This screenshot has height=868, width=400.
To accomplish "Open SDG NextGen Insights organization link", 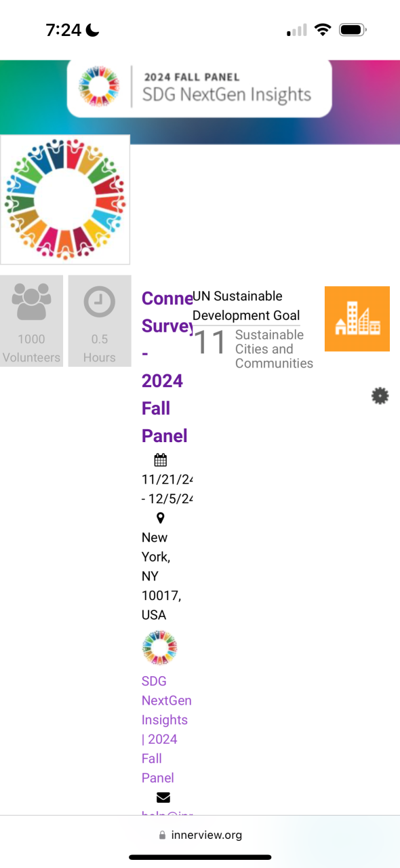I will (x=167, y=730).
